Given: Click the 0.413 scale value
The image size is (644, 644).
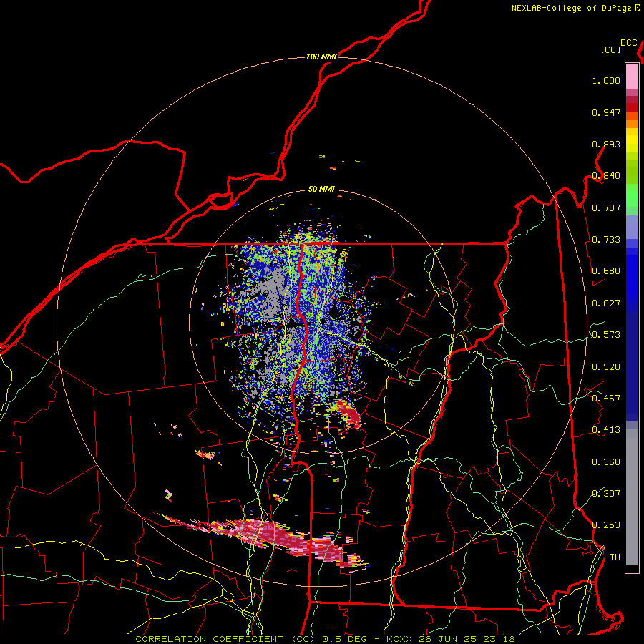Looking at the screenshot, I should pyautogui.click(x=606, y=430).
